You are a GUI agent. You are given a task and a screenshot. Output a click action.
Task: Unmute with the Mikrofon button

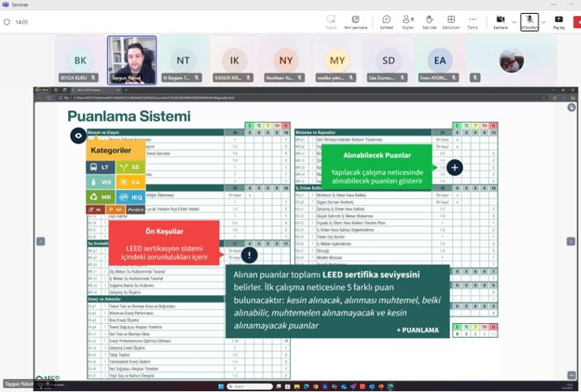tap(529, 22)
